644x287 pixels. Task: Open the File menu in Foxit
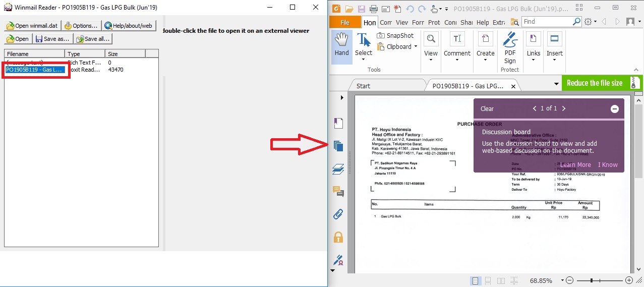345,22
